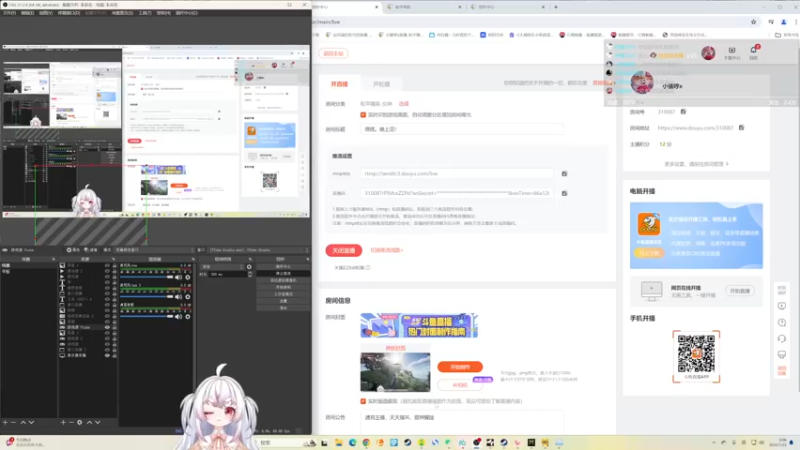Open the message bell with red badge
This screenshot has width=800, height=450.
[754, 52]
